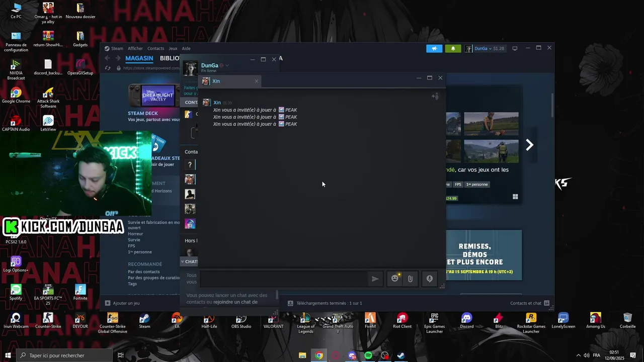This screenshot has width=644, height=362.
Task: Focus the chat message input field
Action: coord(284,279)
